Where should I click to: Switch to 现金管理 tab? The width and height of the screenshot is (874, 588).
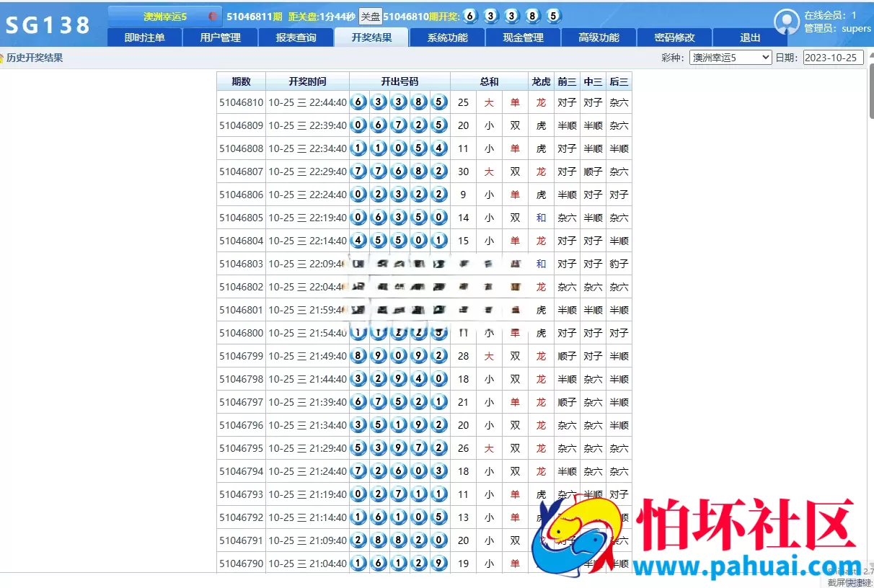pyautogui.click(x=523, y=37)
